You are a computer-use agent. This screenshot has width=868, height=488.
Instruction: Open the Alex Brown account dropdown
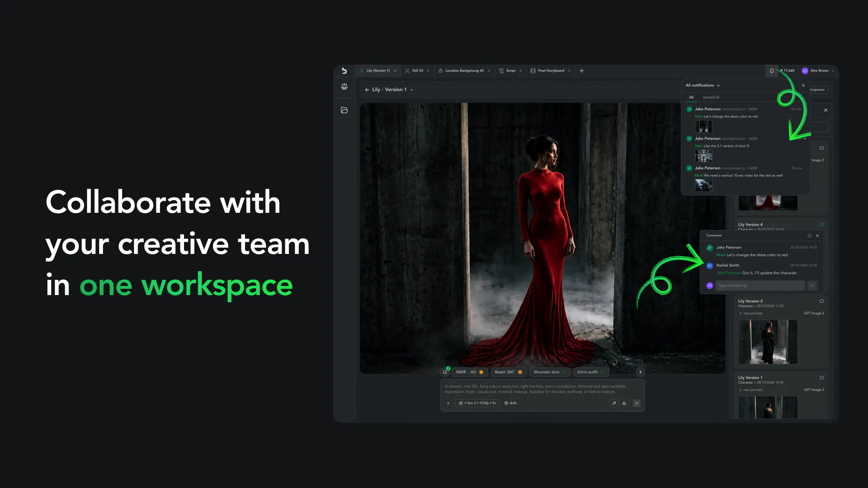coord(818,70)
